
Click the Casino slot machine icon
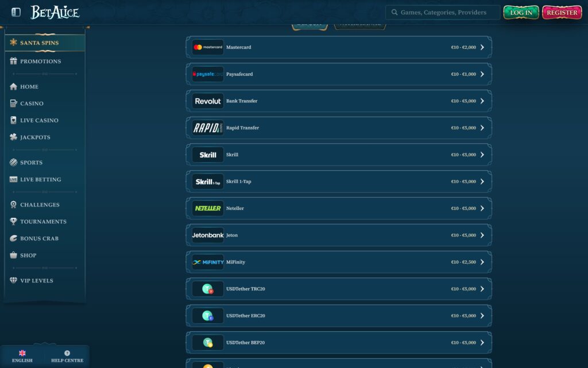[14, 103]
